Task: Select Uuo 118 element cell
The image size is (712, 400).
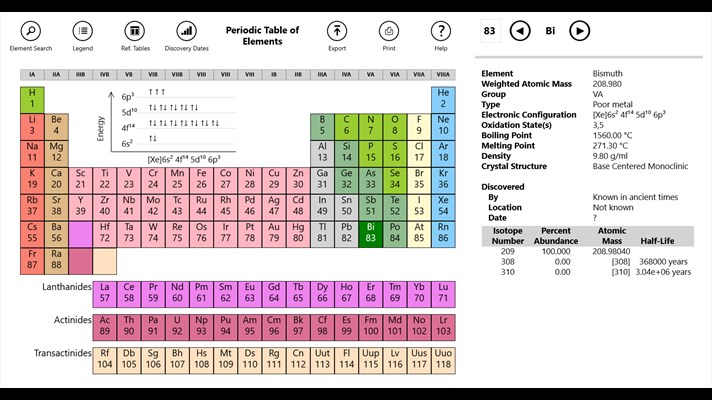Action: (443, 360)
